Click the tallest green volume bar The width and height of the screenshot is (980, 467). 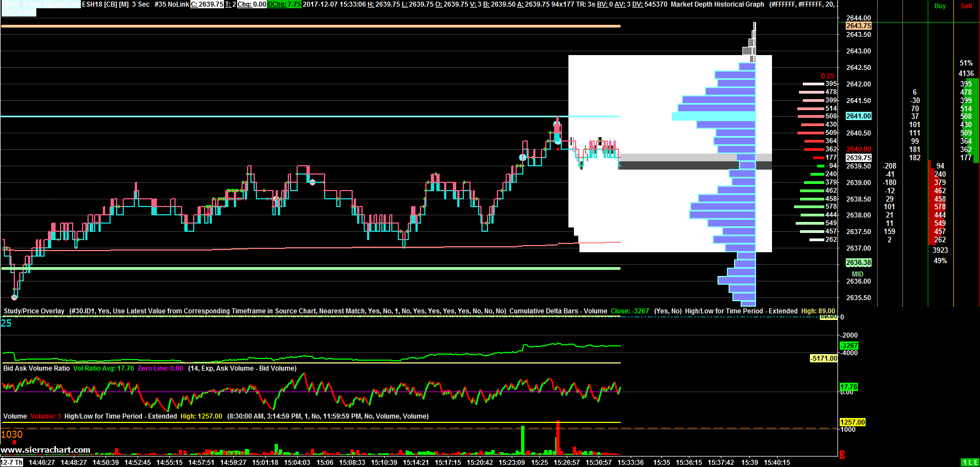tap(523, 439)
